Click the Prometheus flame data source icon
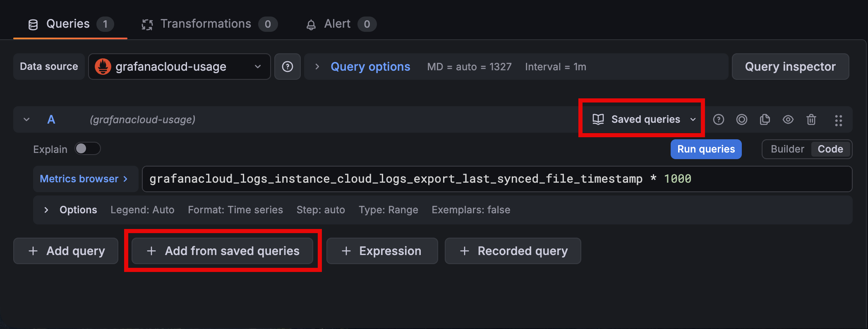Viewport: 868px width, 329px height. pos(103,67)
